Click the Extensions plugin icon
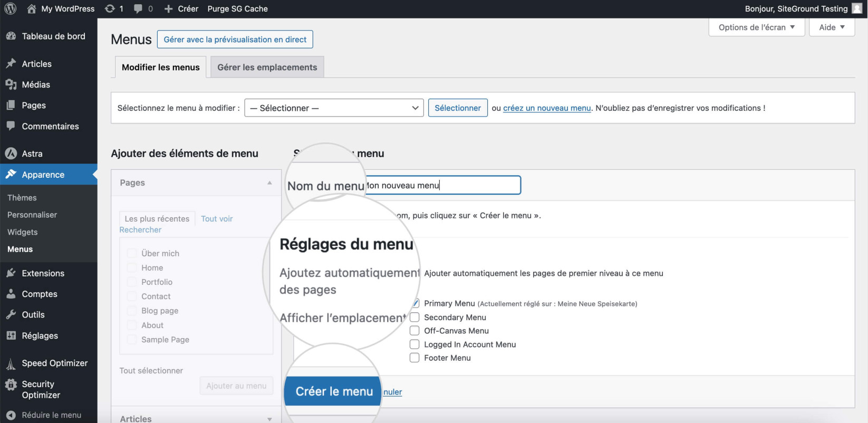Image resolution: width=868 pixels, height=423 pixels. (x=11, y=273)
